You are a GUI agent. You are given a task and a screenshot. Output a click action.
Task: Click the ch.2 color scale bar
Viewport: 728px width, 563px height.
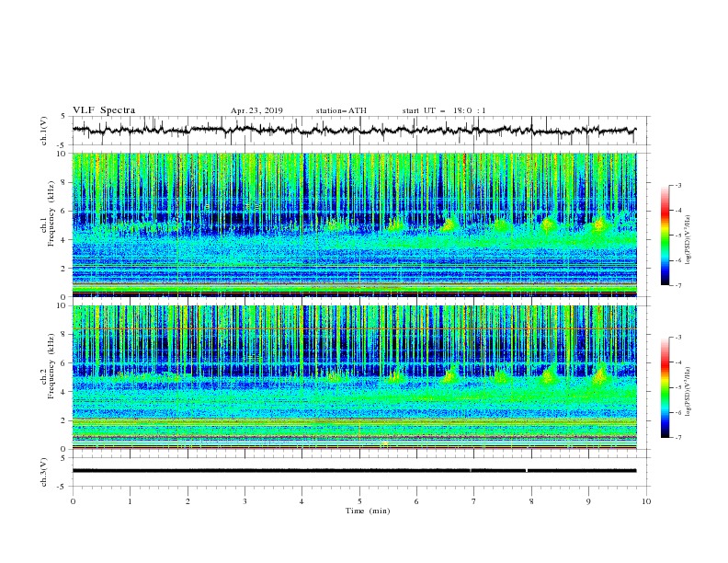point(665,387)
